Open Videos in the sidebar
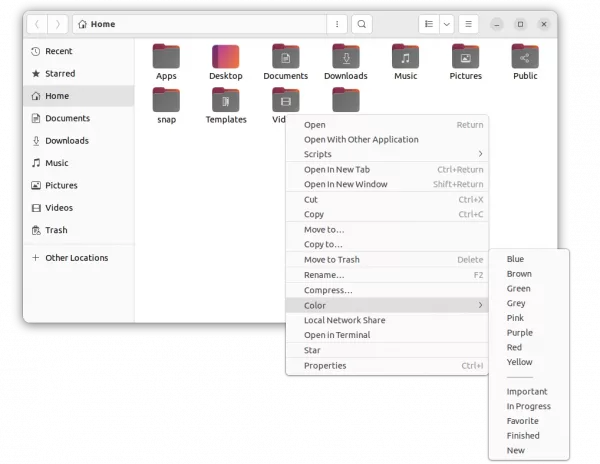Screen dimensions: 600x464 [79, 208]
